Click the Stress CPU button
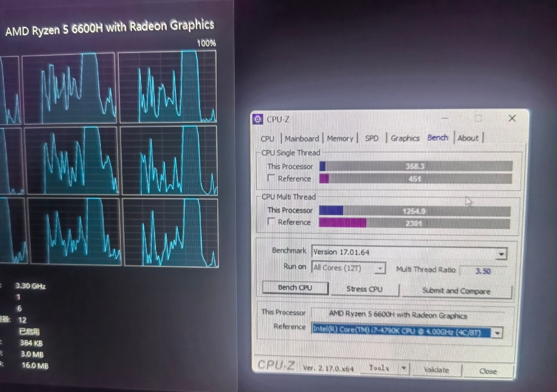The width and height of the screenshot is (557, 392). click(365, 289)
